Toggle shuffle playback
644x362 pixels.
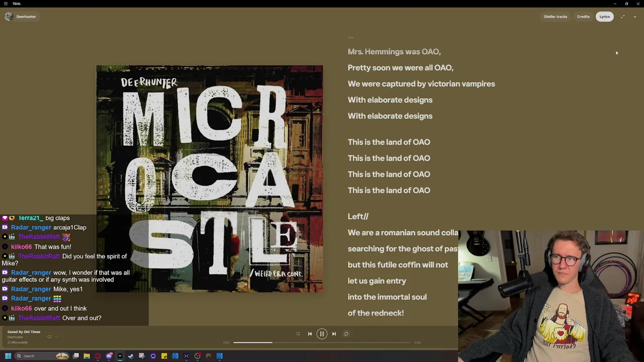coord(298,334)
